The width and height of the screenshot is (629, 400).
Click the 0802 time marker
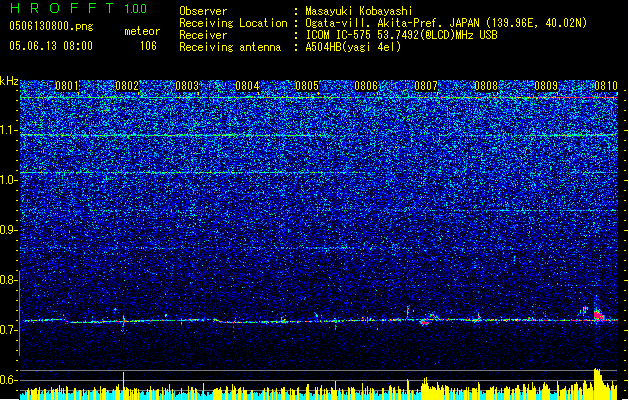127,86
